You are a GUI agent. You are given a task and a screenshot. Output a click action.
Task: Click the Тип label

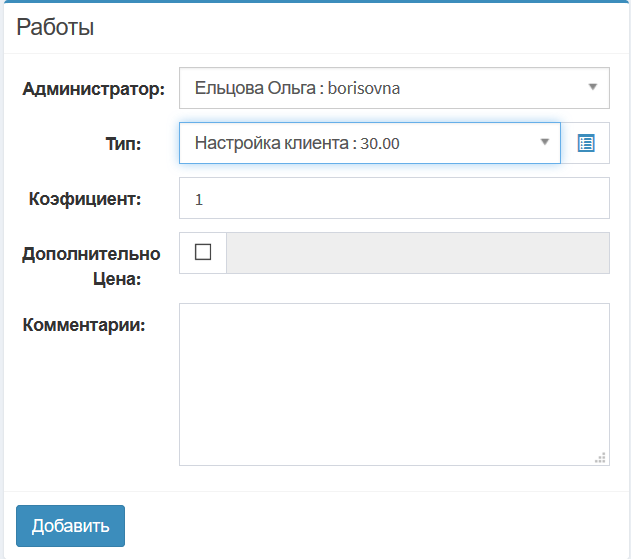123,144
